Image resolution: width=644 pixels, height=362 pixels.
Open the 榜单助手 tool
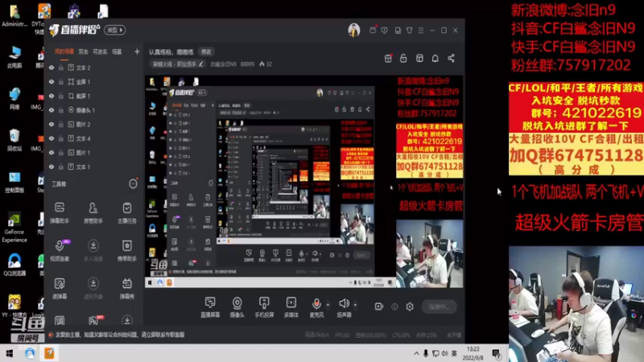click(127, 250)
